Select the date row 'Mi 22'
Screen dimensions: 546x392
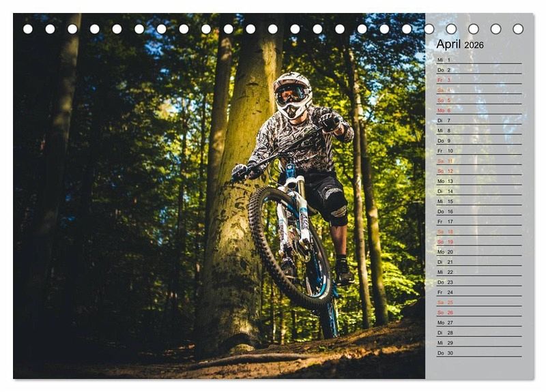pyautogui.click(x=479, y=271)
